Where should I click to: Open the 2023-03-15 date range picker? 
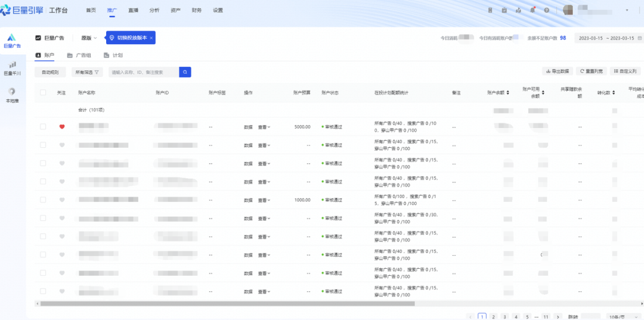(609, 38)
